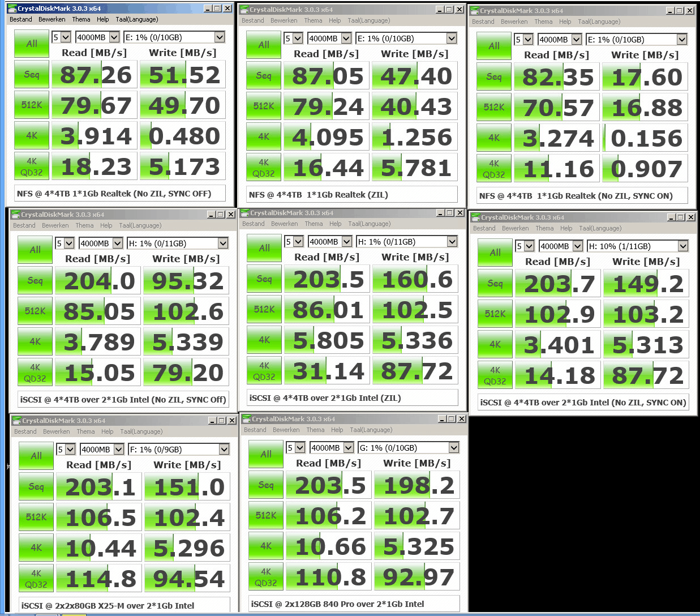Open Taal(Language) menu in iSCSI (ZIL) window
This screenshot has height=616, width=700.
click(370, 224)
